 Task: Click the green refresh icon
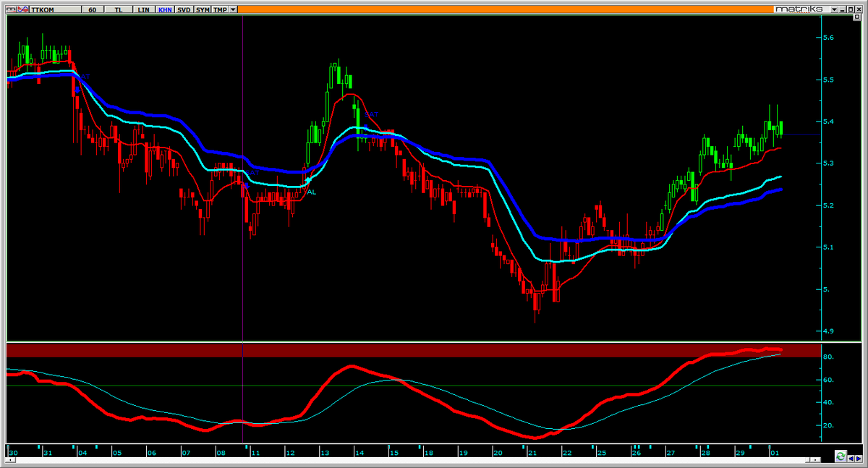[x=841, y=456]
